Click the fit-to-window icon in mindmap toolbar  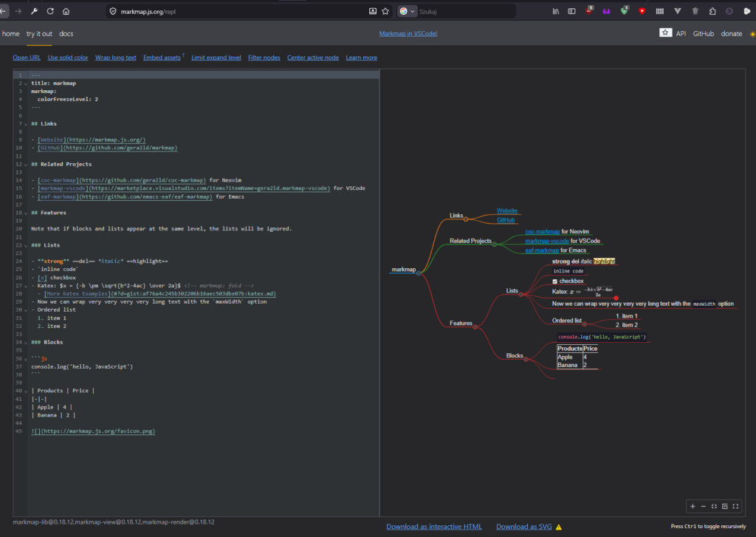click(714, 506)
